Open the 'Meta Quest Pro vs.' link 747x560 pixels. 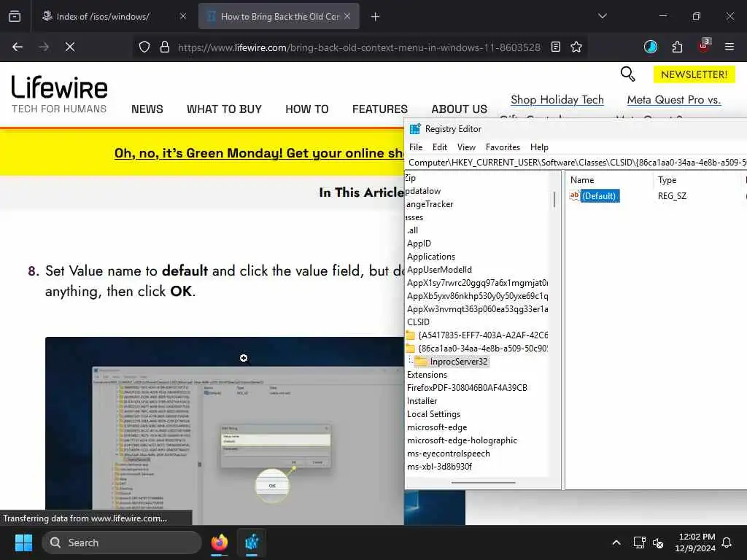(x=673, y=100)
